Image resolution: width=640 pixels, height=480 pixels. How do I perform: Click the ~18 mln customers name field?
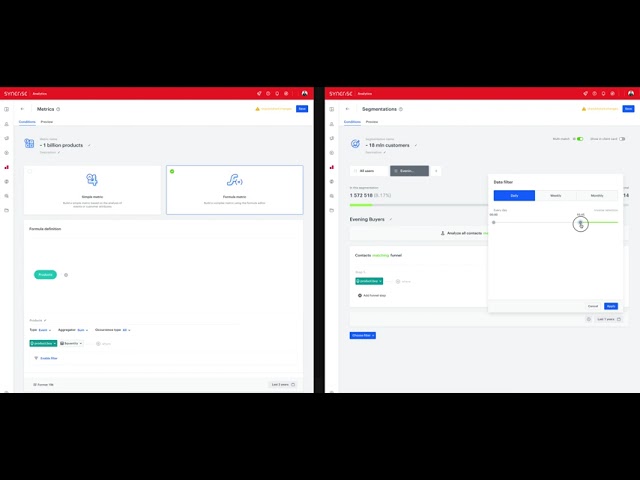click(387, 145)
